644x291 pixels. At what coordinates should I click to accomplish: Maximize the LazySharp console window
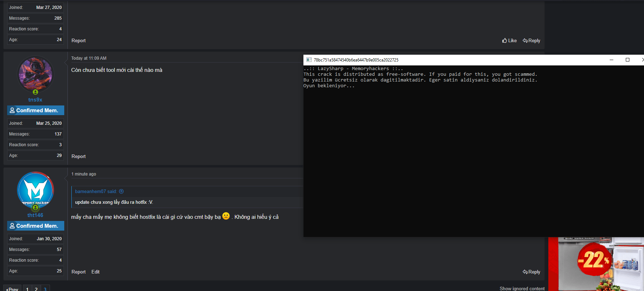tap(628, 60)
